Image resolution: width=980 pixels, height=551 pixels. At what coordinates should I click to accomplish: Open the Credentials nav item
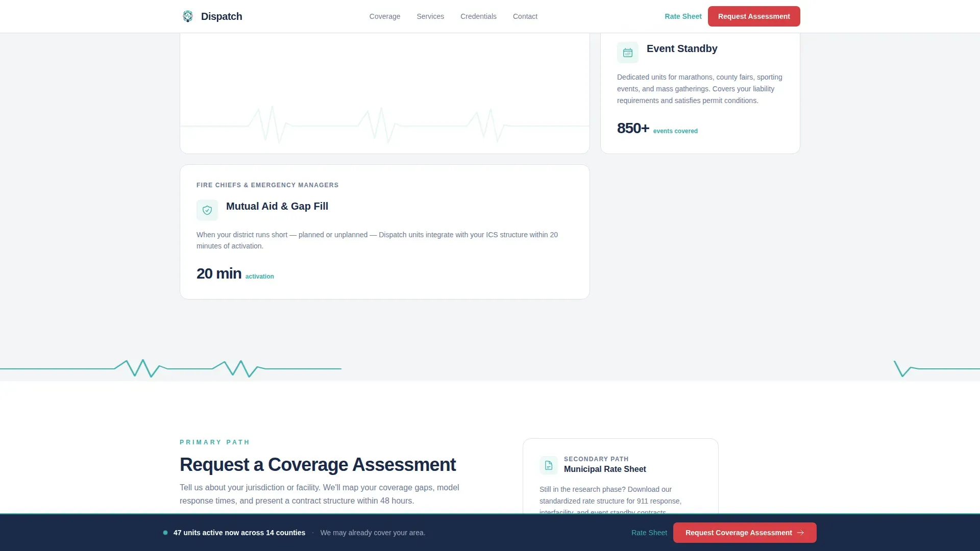(478, 16)
